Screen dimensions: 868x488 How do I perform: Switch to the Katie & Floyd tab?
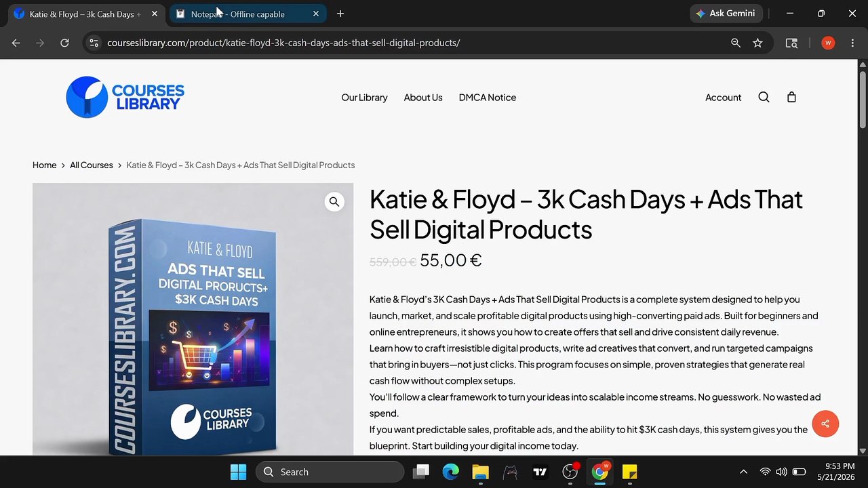pyautogui.click(x=86, y=14)
